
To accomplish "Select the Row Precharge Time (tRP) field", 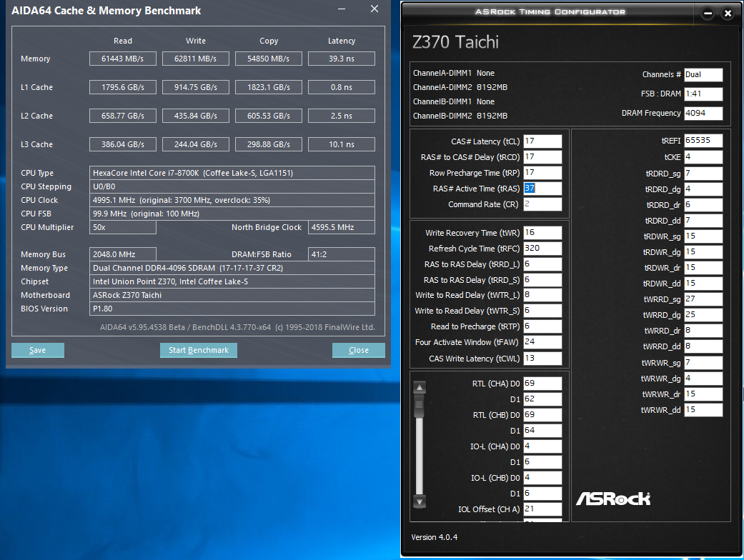I will pos(542,173).
